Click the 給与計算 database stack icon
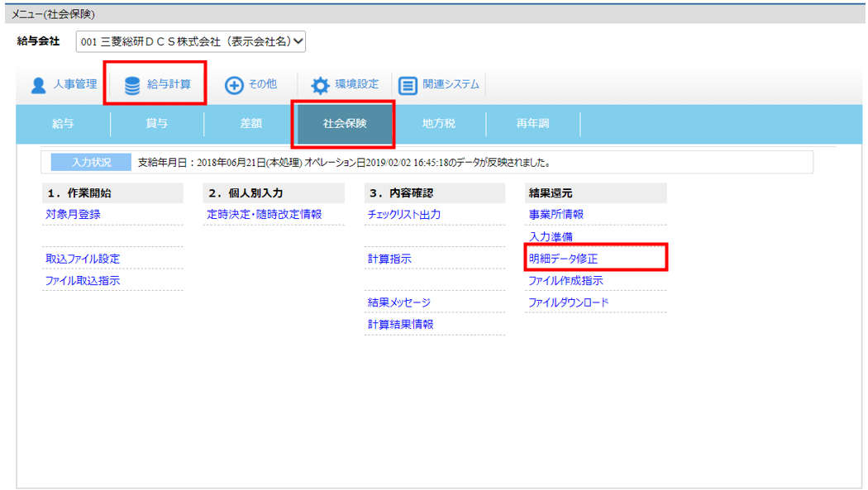Image resolution: width=868 pixels, height=490 pixels. (x=132, y=85)
